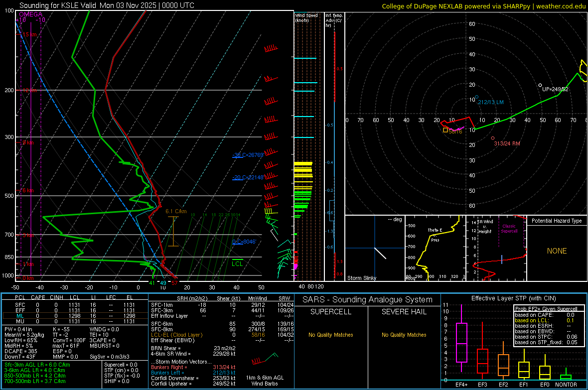Click the brown 6.1 C/km lapse rate bracket
588x390 pixels.
173,232
